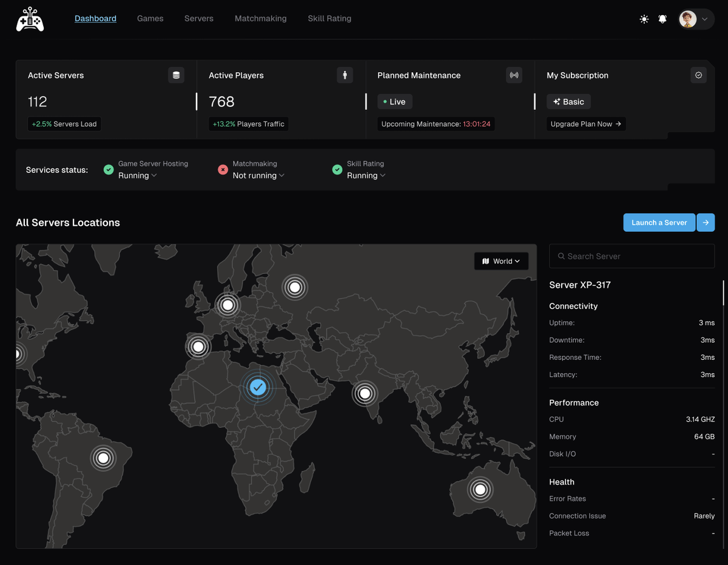
Task: Click the Launch a Server button
Action: click(x=659, y=222)
